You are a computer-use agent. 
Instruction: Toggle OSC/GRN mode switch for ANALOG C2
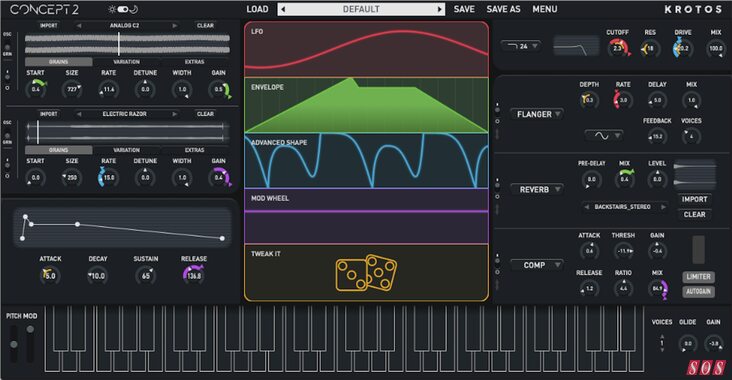tap(7, 47)
